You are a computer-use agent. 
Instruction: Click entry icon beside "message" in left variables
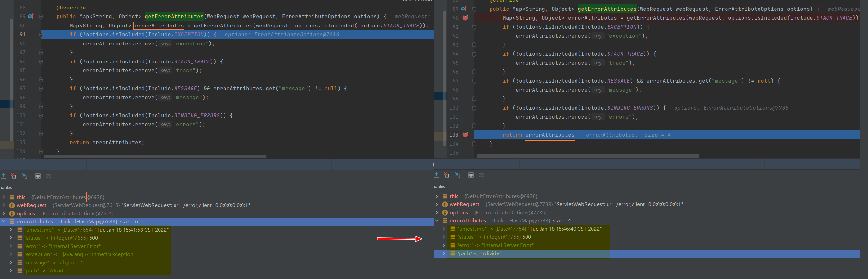[20, 262]
